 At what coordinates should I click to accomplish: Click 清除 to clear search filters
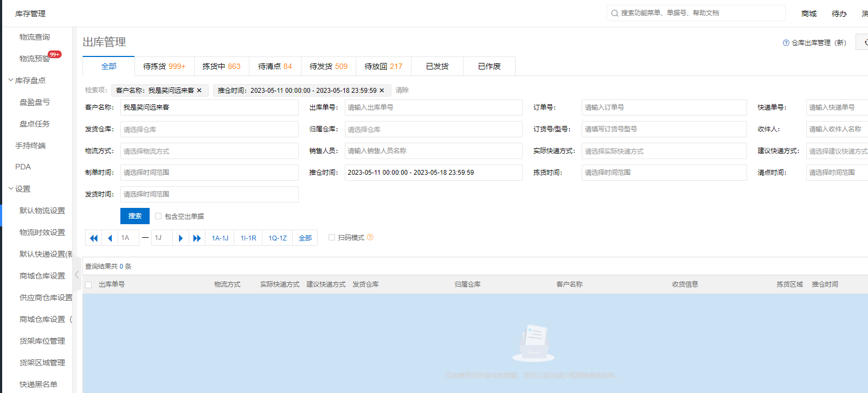(x=402, y=90)
